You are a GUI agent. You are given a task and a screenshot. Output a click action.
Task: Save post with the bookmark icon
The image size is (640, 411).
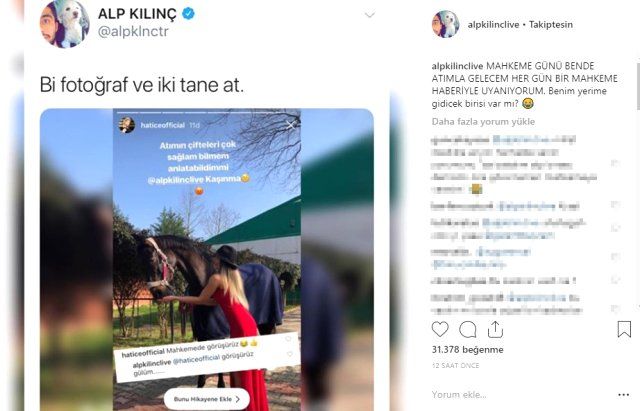(x=624, y=329)
